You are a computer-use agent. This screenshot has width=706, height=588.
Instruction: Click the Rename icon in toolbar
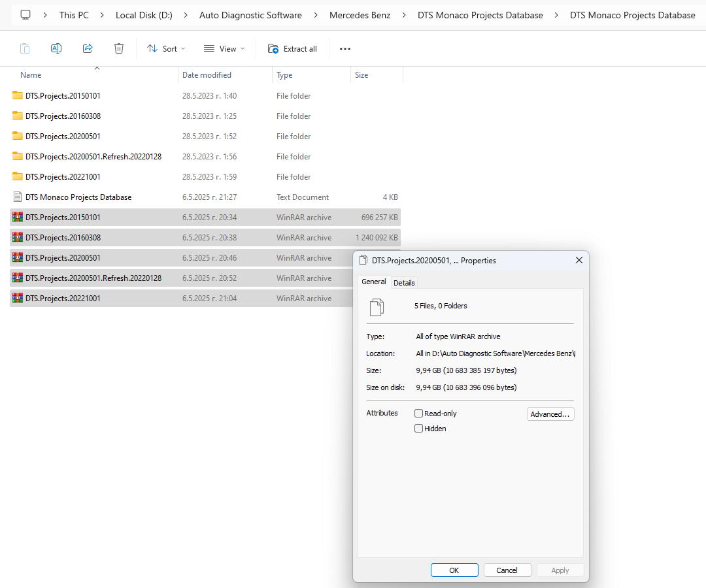[56, 48]
